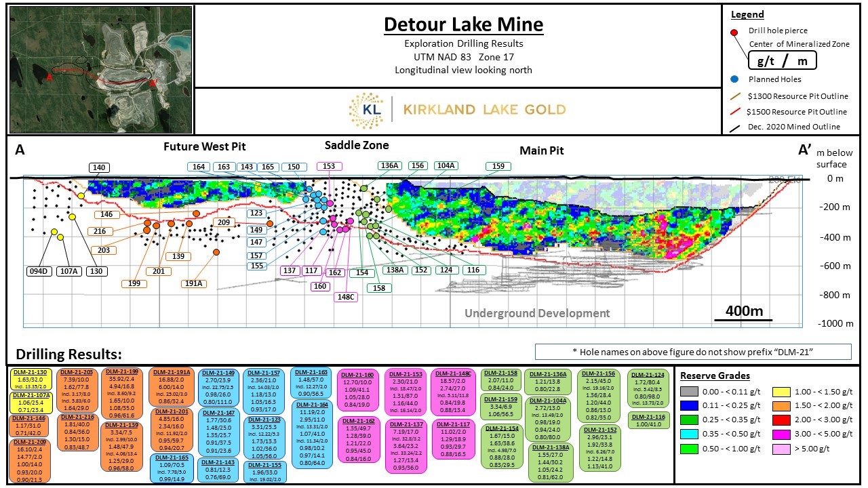Select the $1500 Resource Pit Outline red line symbol
Viewport: 868px width, 488px height.
(x=734, y=110)
